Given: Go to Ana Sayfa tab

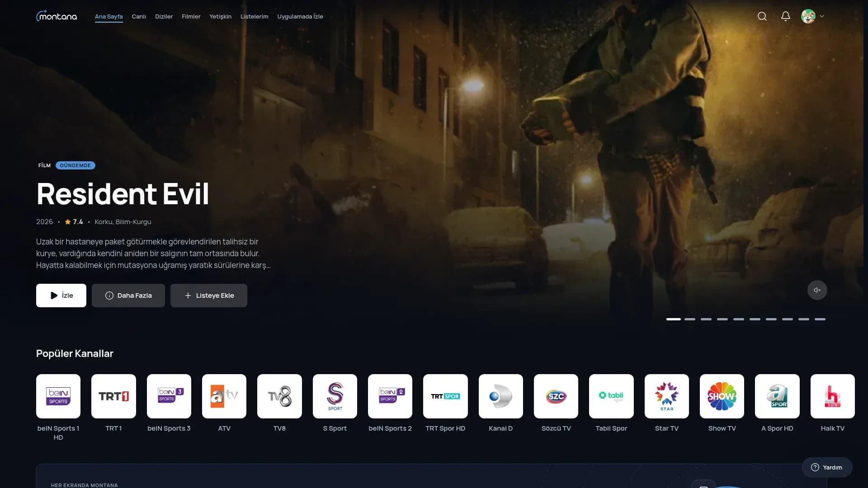Looking at the screenshot, I should [x=108, y=16].
